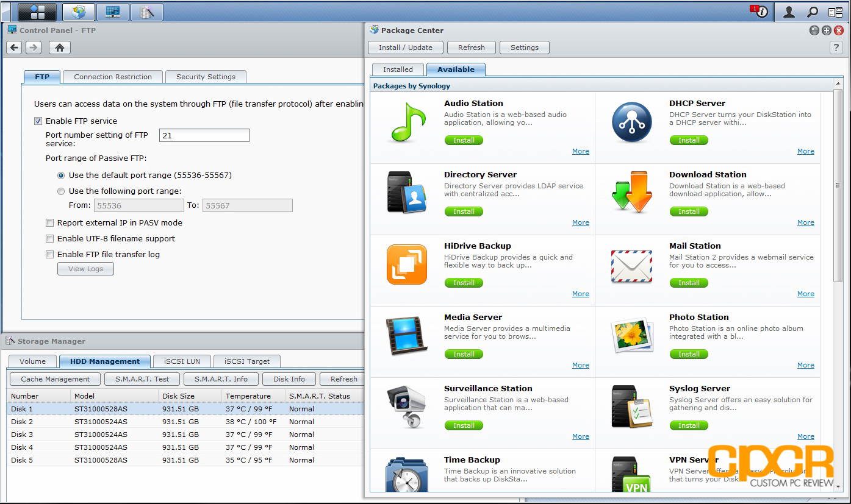The image size is (851, 504).
Task: Sort by the Temperature column header
Action: click(x=252, y=396)
